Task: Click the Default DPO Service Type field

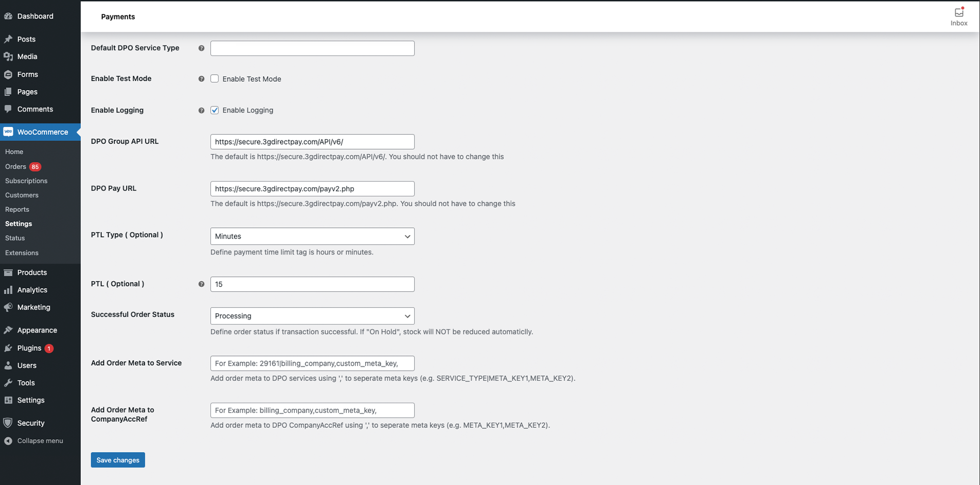Action: point(312,48)
